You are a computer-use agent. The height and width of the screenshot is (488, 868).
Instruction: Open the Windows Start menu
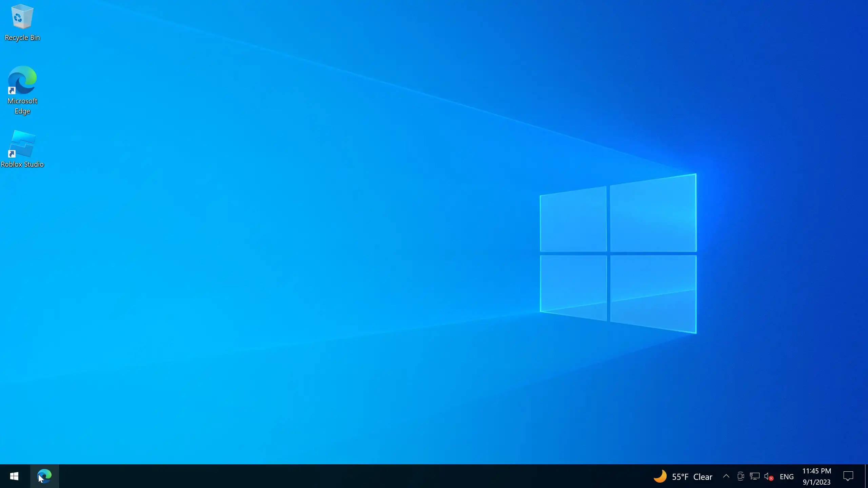[14, 476]
